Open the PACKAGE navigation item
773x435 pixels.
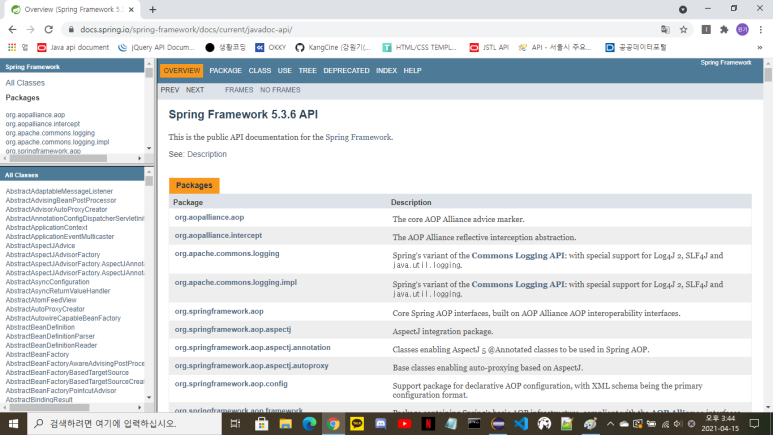225,71
